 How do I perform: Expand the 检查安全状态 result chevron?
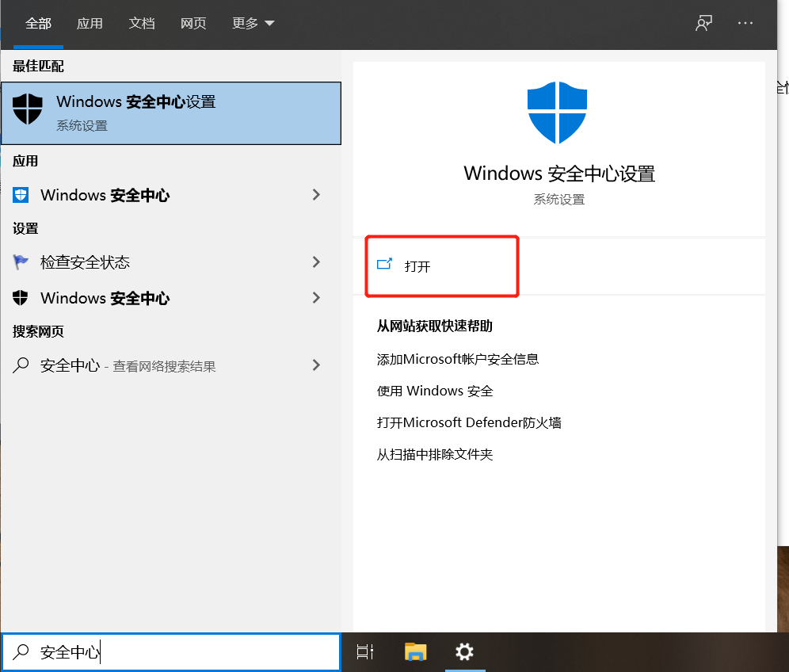(x=316, y=262)
